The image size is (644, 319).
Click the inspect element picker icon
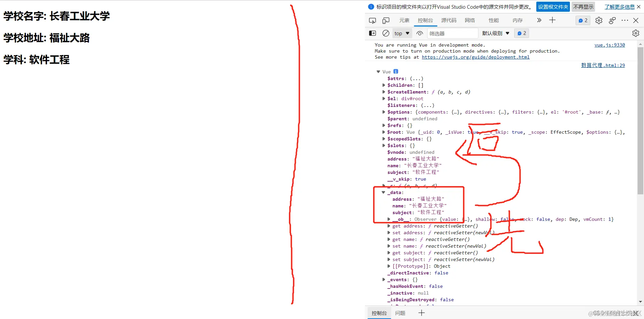click(x=372, y=20)
